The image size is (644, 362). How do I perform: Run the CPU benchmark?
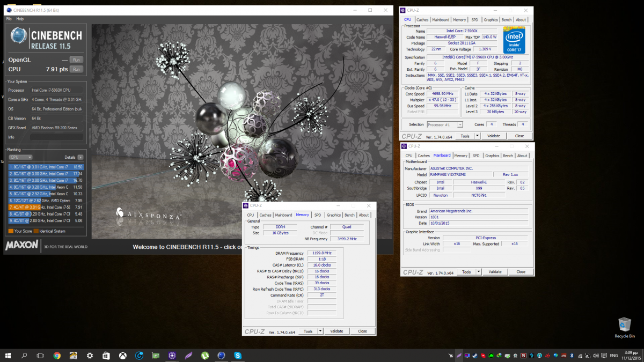77,69
